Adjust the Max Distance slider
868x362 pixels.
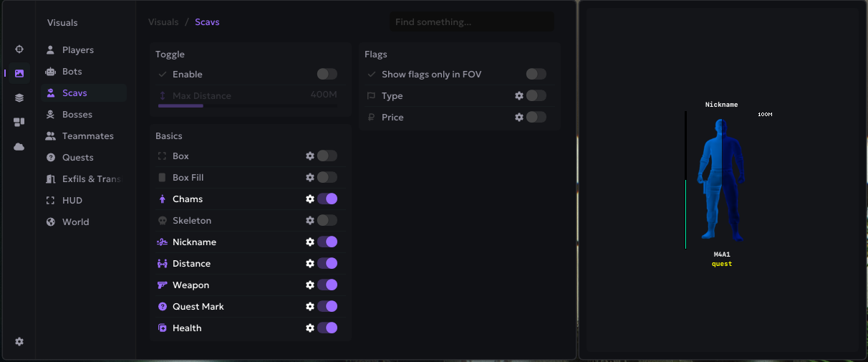(x=203, y=106)
